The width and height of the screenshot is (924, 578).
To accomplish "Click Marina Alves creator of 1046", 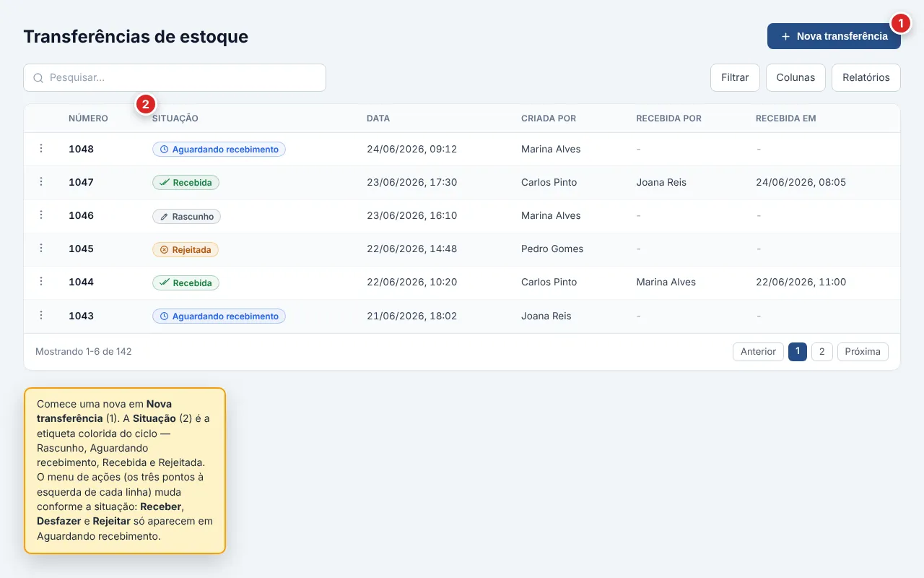I will click(551, 215).
